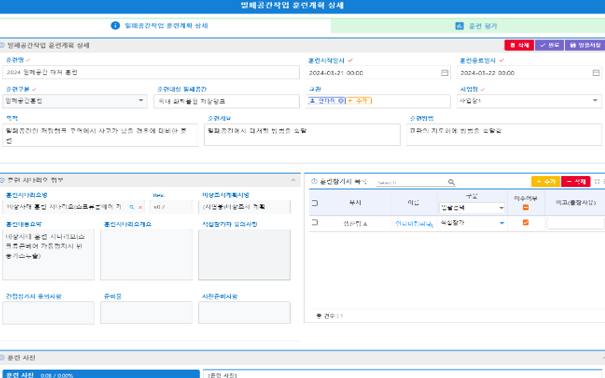Click the 부서 column header
605x378 pixels.
(355, 203)
